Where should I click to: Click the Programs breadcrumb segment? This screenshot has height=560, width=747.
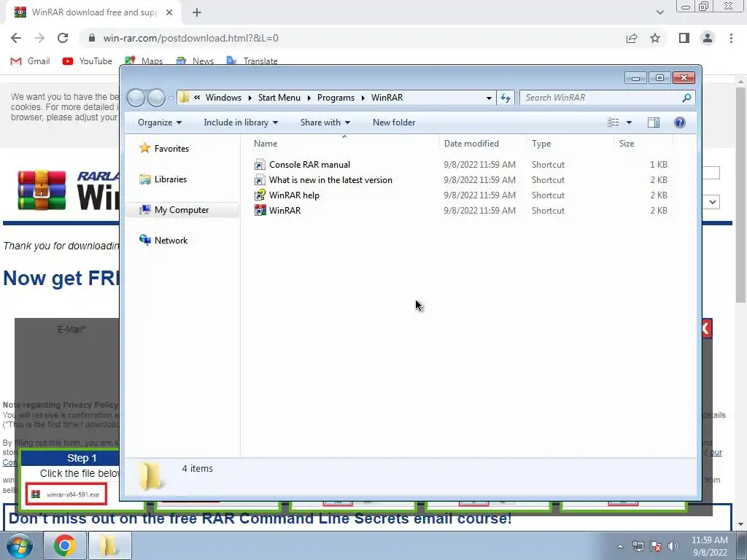[x=336, y=98]
